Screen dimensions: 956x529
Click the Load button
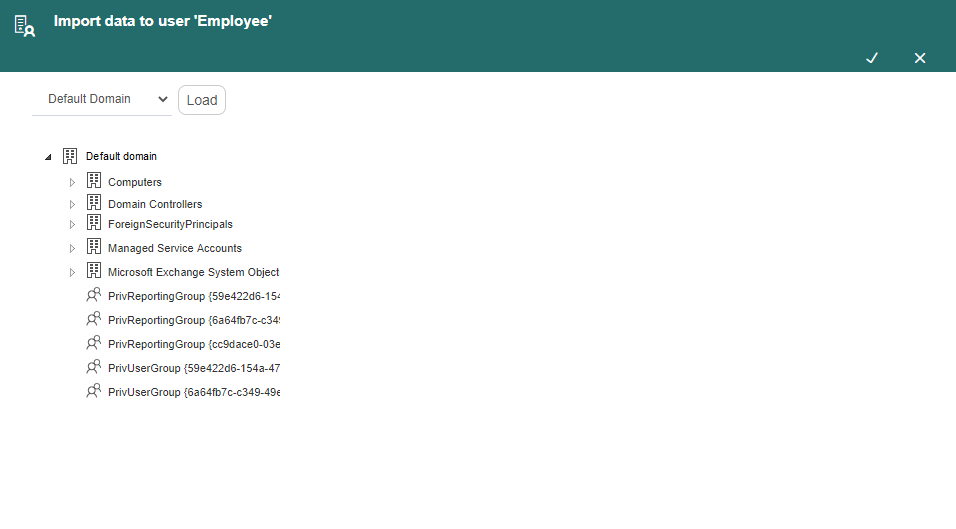pyautogui.click(x=202, y=100)
